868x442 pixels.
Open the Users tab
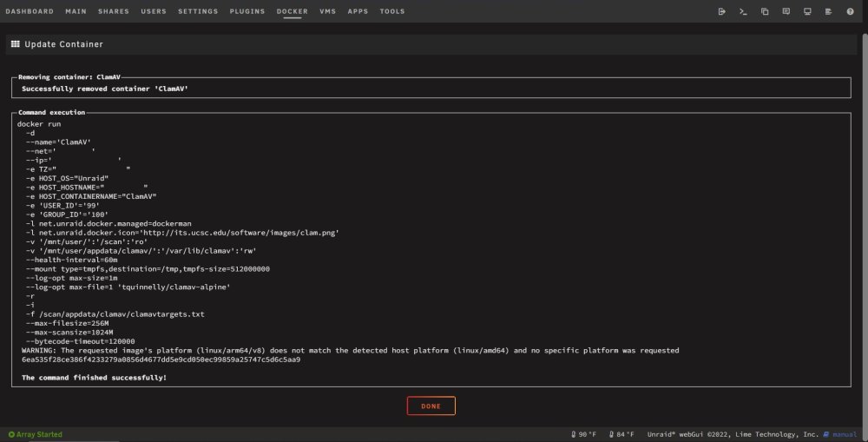coord(154,11)
